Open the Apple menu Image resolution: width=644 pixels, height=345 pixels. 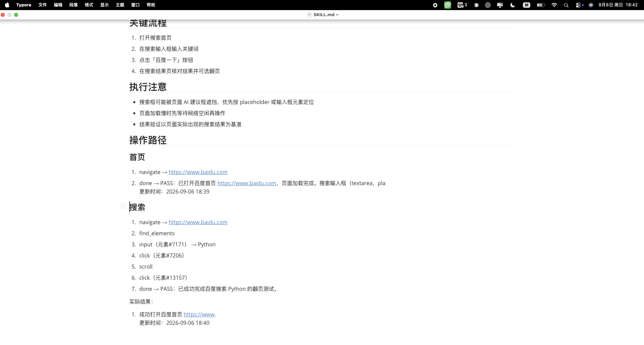pyautogui.click(x=7, y=5)
